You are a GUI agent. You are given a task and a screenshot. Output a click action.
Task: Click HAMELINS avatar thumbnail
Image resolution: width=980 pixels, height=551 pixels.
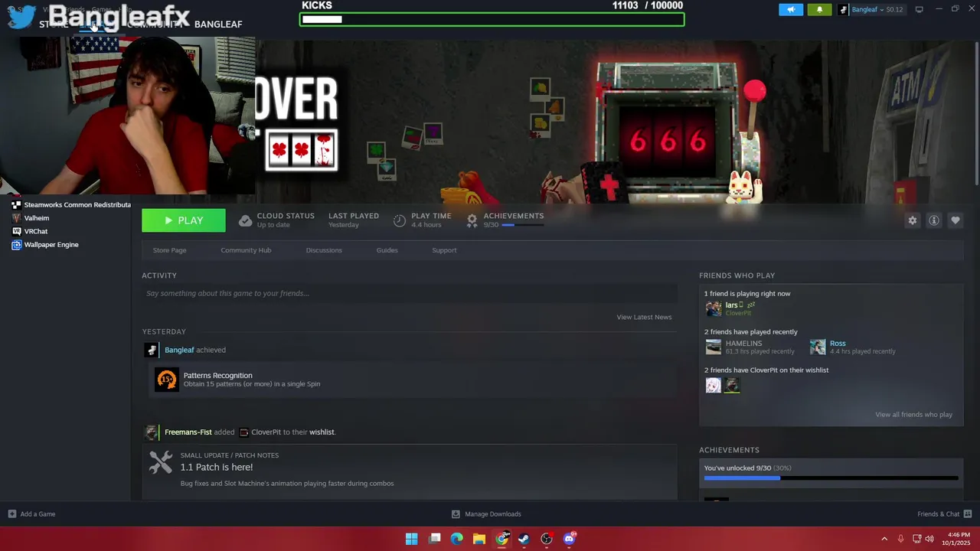(714, 347)
